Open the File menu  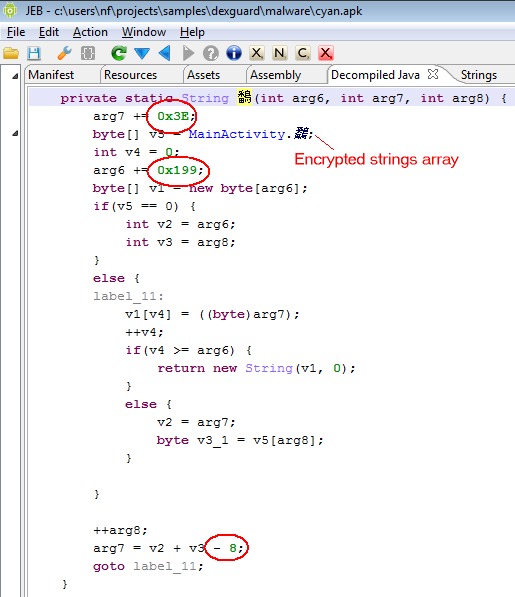click(x=16, y=32)
